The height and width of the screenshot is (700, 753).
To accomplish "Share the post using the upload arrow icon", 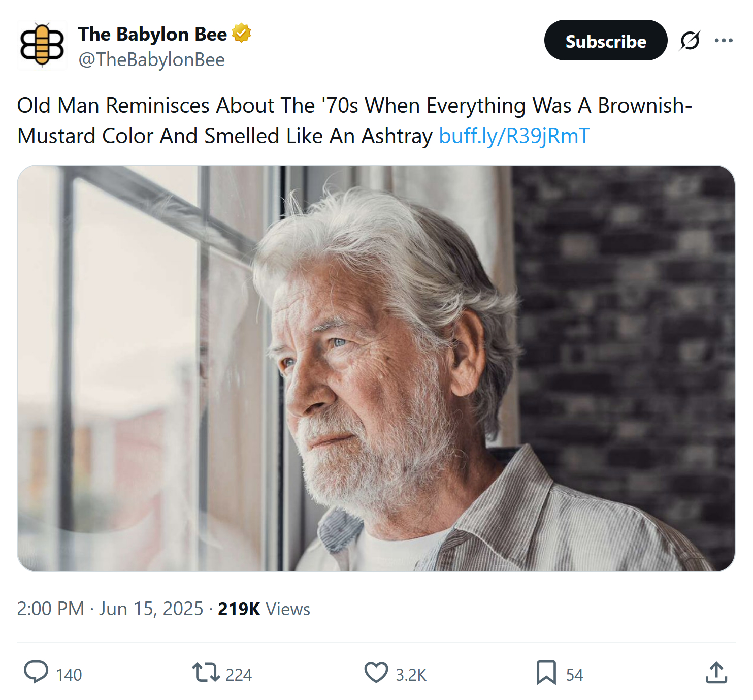I will coord(716,673).
